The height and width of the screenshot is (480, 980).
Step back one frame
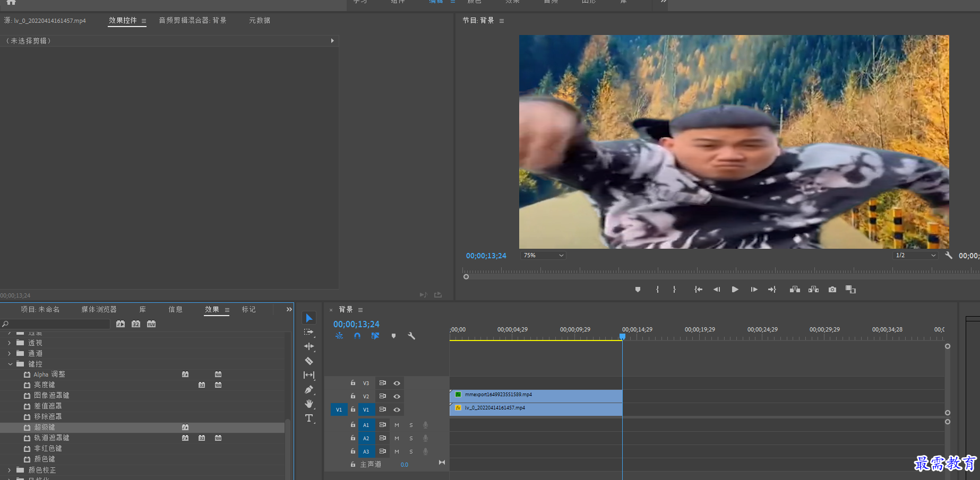coord(717,290)
